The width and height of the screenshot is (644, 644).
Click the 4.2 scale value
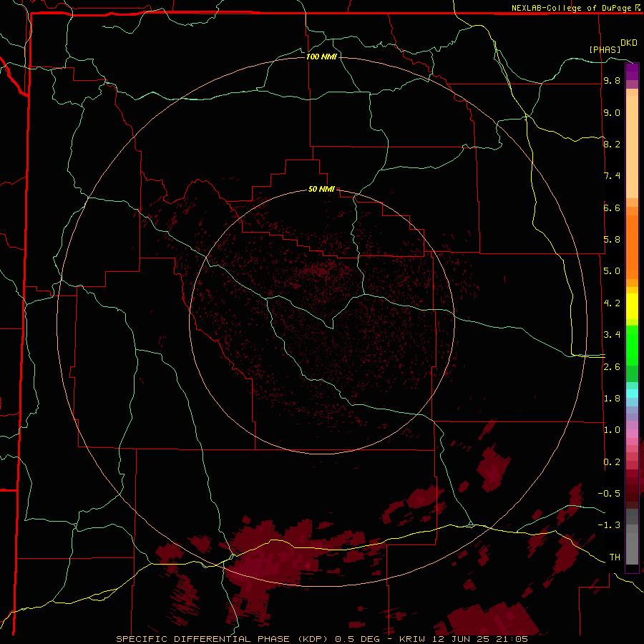tap(612, 303)
